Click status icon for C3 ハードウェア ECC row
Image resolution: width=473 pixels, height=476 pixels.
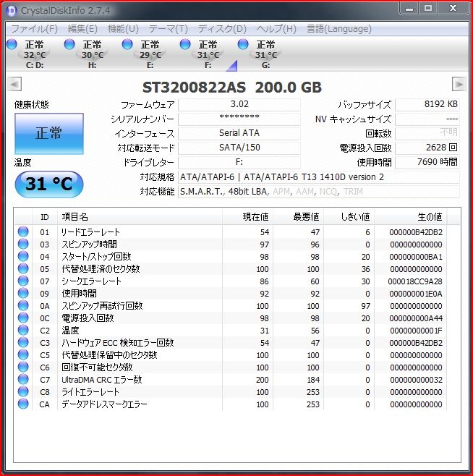pyautogui.click(x=23, y=342)
